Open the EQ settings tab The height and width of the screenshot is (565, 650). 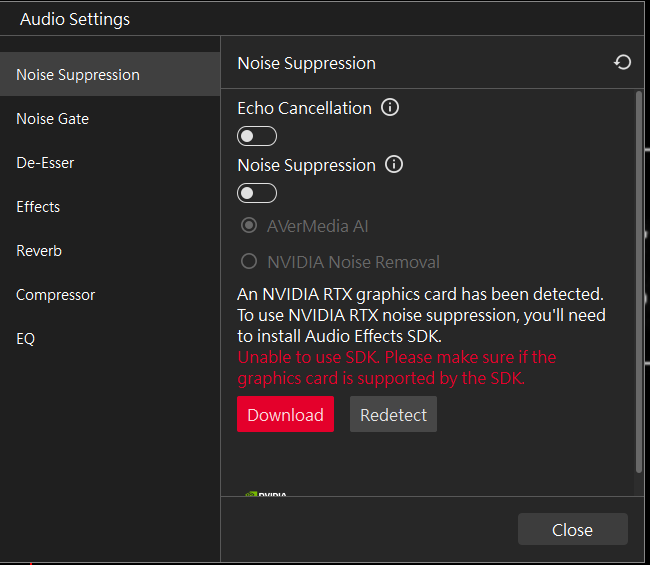coord(26,339)
